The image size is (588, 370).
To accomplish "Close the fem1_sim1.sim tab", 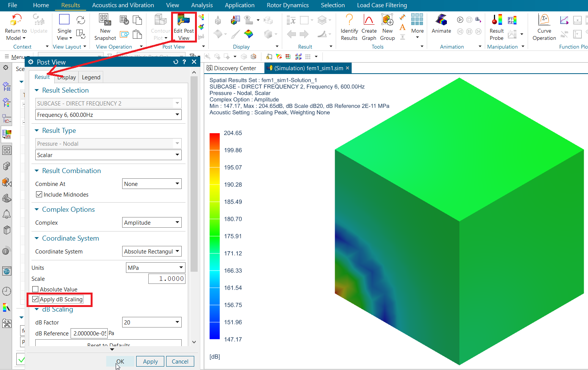I will pos(347,68).
